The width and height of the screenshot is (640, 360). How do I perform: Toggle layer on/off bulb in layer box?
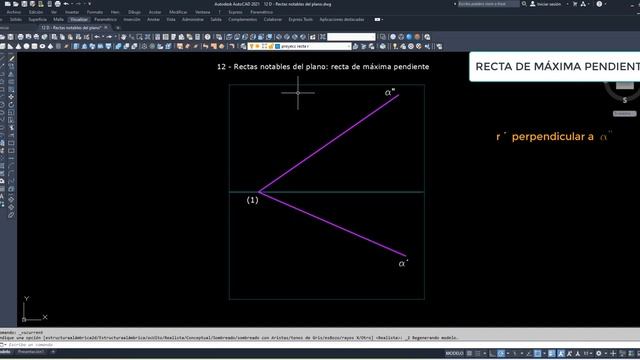251,47
